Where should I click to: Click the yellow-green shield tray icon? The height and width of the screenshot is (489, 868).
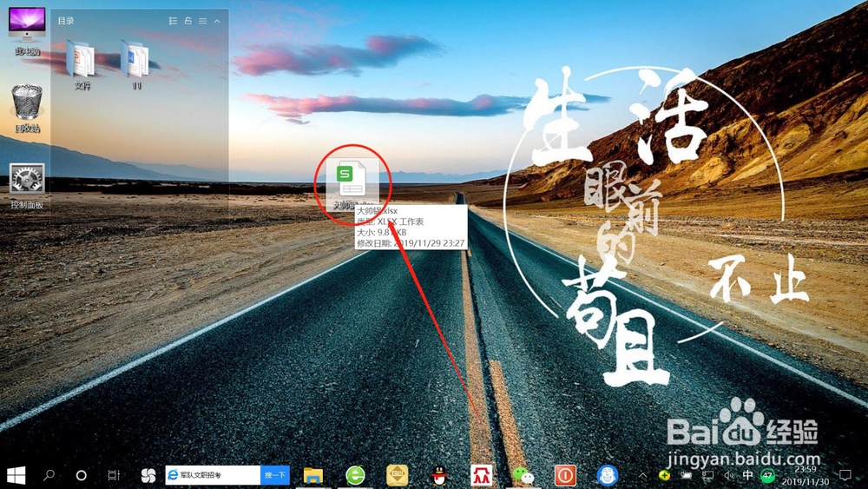(x=664, y=475)
